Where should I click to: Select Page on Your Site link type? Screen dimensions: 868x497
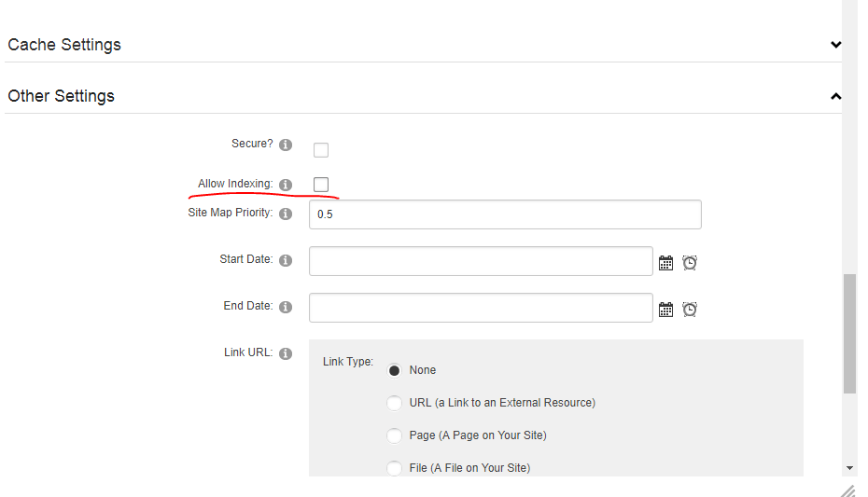tap(394, 435)
